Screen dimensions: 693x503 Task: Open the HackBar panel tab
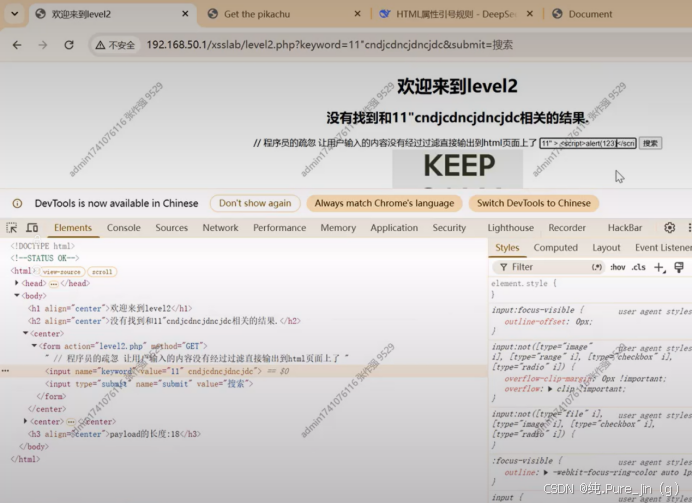pos(624,228)
